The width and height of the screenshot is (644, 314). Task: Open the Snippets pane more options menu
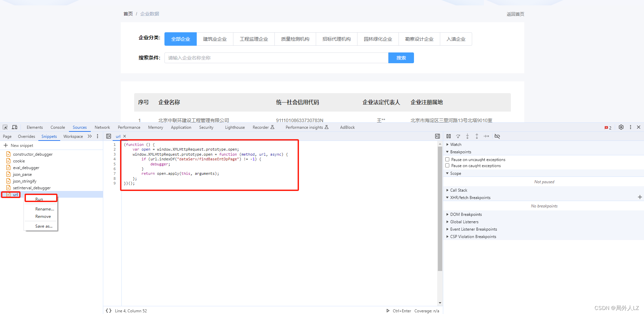98,136
